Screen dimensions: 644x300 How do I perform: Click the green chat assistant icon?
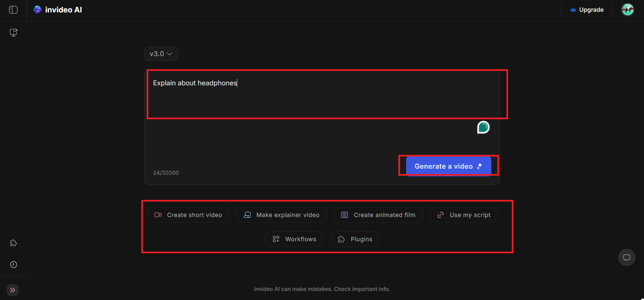[483, 127]
